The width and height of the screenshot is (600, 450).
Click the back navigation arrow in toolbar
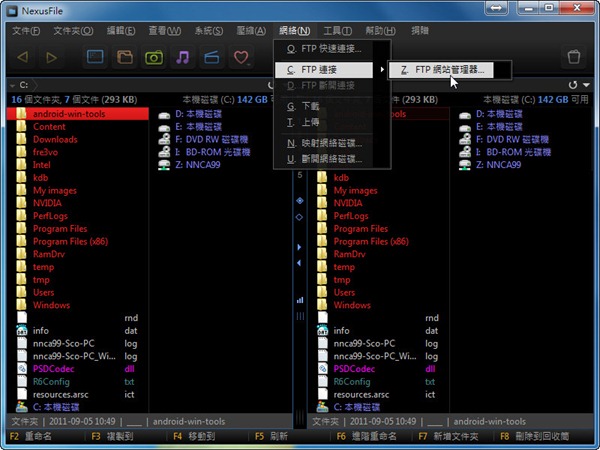(x=22, y=57)
